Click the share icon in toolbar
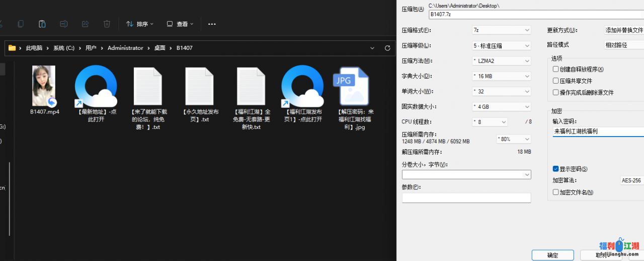The height and width of the screenshot is (261, 644). point(85,24)
